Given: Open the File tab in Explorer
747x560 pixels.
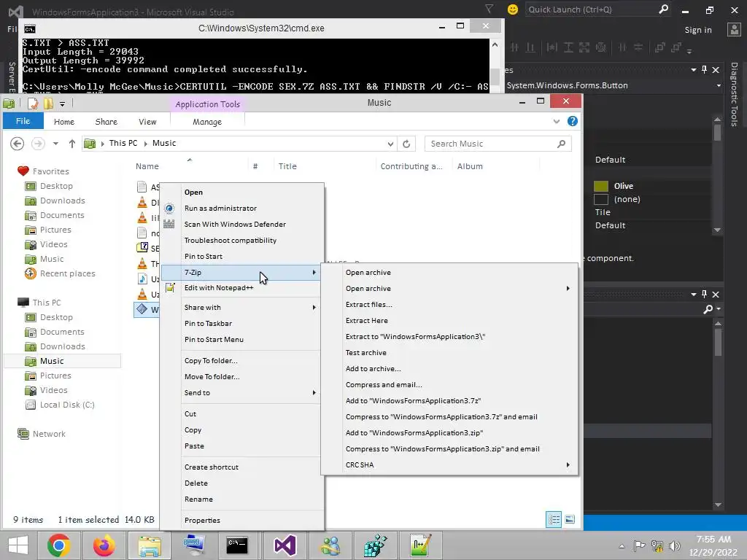Looking at the screenshot, I should (x=23, y=121).
